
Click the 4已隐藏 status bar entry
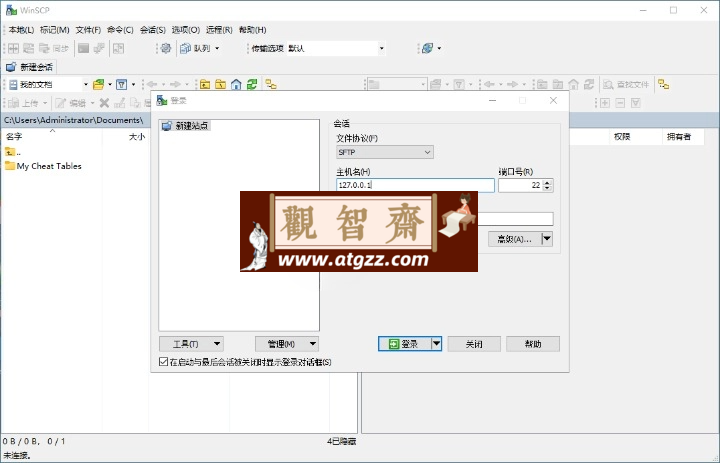point(342,441)
